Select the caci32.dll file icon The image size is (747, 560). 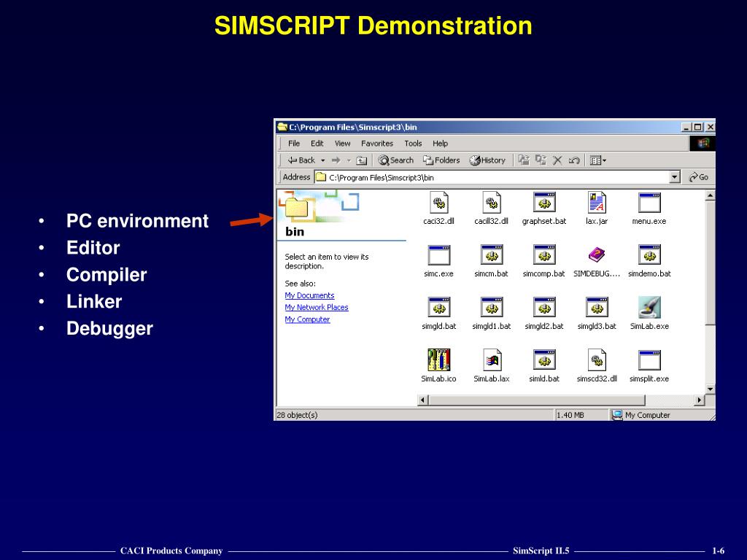[438, 203]
